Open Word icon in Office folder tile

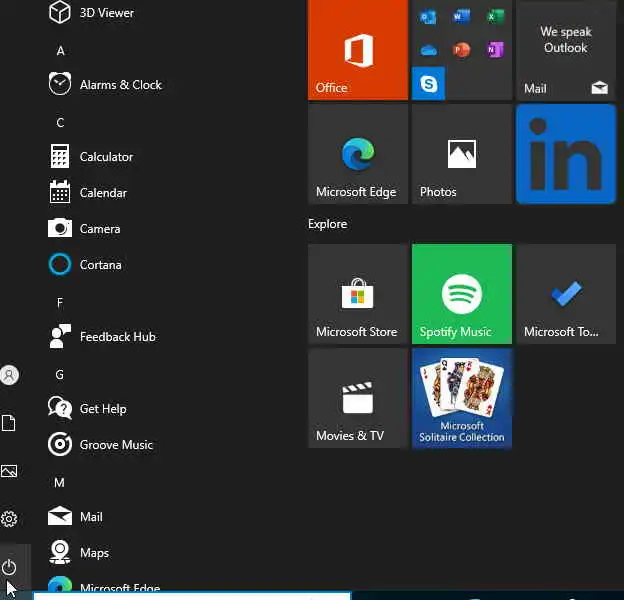pyautogui.click(x=462, y=17)
